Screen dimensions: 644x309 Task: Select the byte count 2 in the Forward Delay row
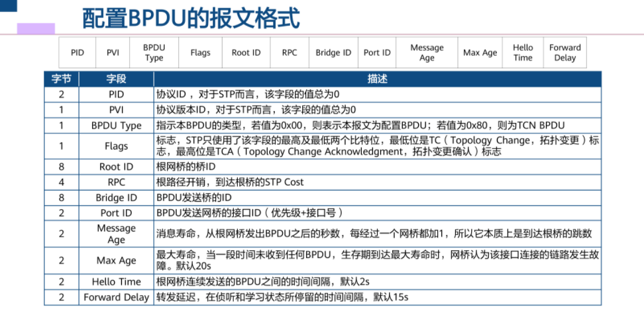point(62,297)
